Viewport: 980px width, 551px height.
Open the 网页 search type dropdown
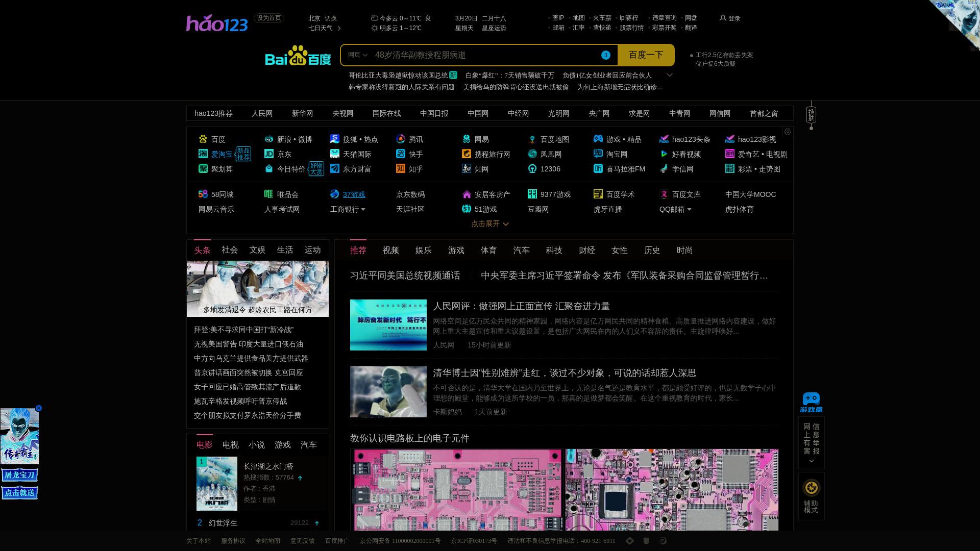click(358, 55)
